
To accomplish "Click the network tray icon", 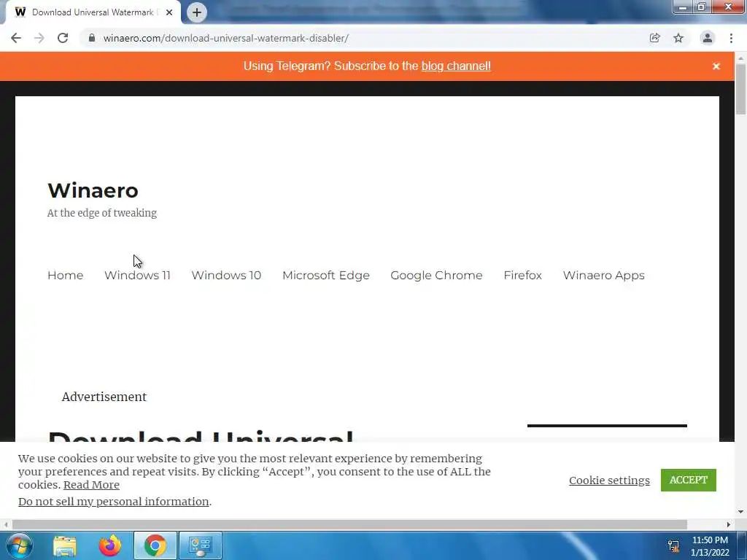I will tap(673, 546).
